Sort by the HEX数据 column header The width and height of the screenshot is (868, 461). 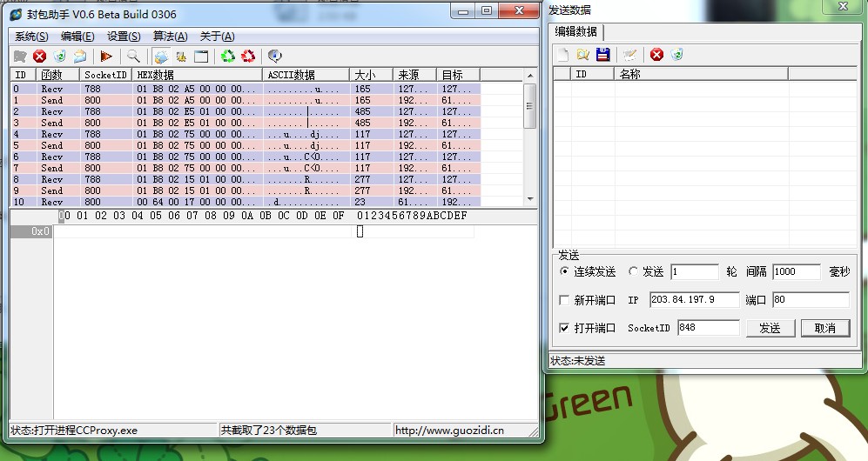click(x=197, y=75)
